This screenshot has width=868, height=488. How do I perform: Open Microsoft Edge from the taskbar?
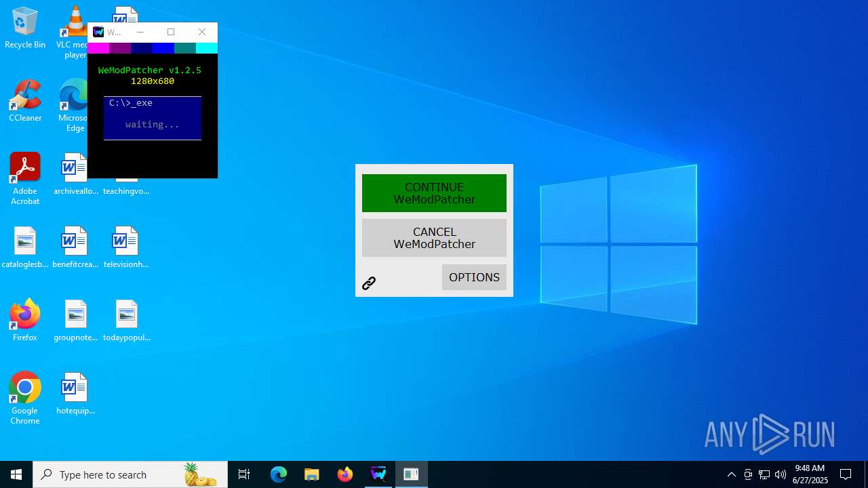[x=279, y=474]
